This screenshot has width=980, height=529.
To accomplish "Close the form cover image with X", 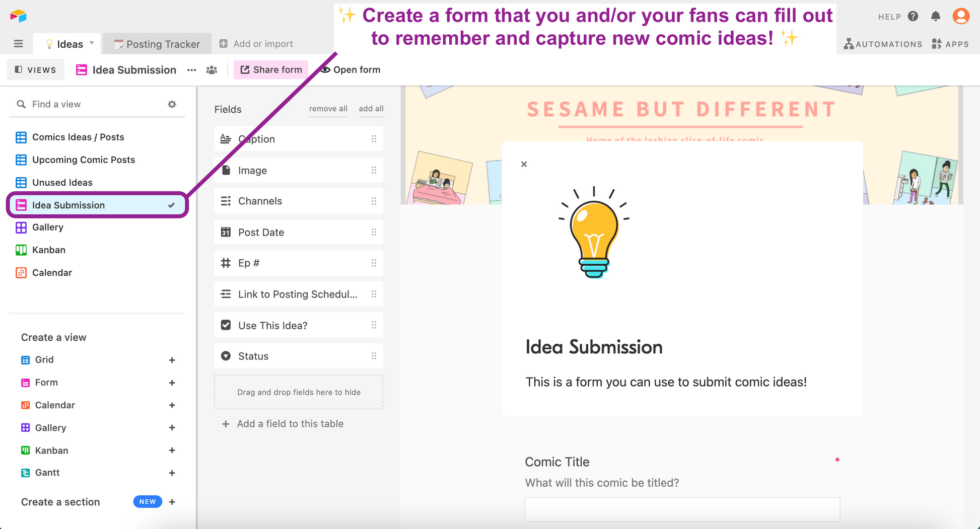I will (524, 164).
